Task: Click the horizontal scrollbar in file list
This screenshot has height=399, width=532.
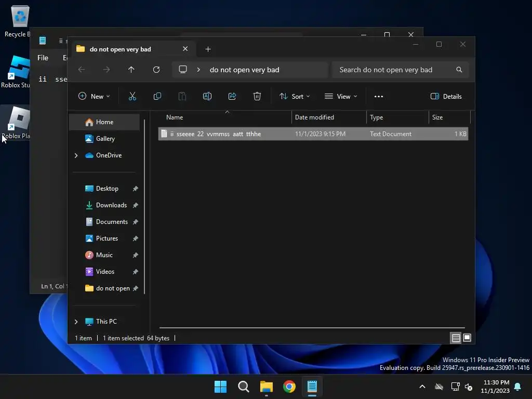Action: tap(312, 328)
